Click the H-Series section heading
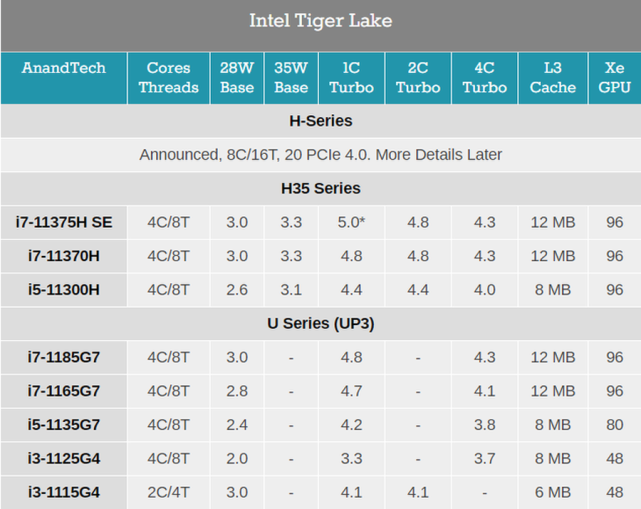This screenshot has height=509, width=641. tap(320, 121)
